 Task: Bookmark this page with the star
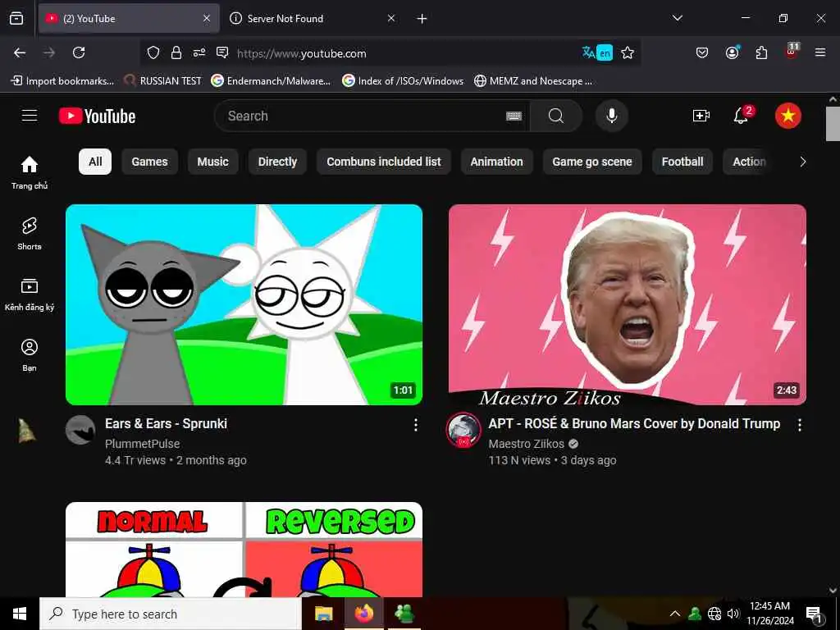[628, 52]
